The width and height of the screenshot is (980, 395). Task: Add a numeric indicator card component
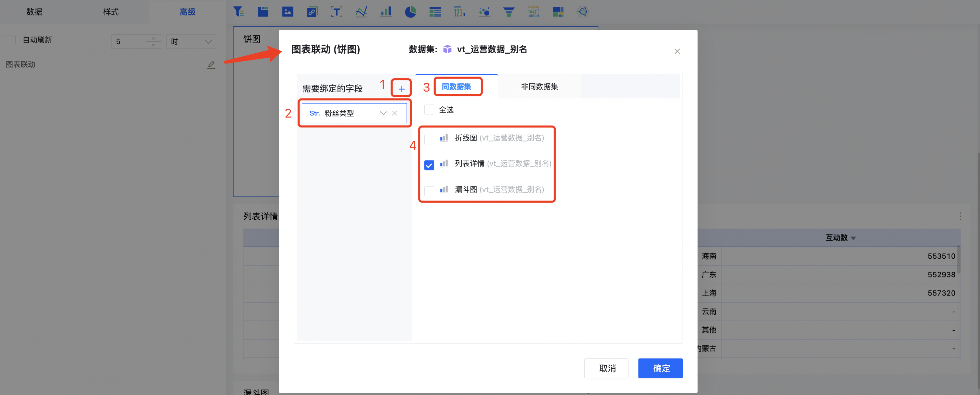(x=460, y=12)
